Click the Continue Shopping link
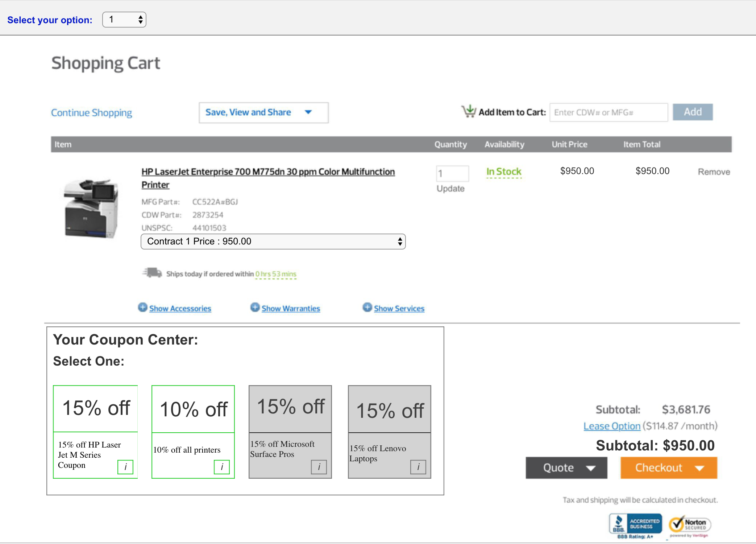 [x=91, y=113]
